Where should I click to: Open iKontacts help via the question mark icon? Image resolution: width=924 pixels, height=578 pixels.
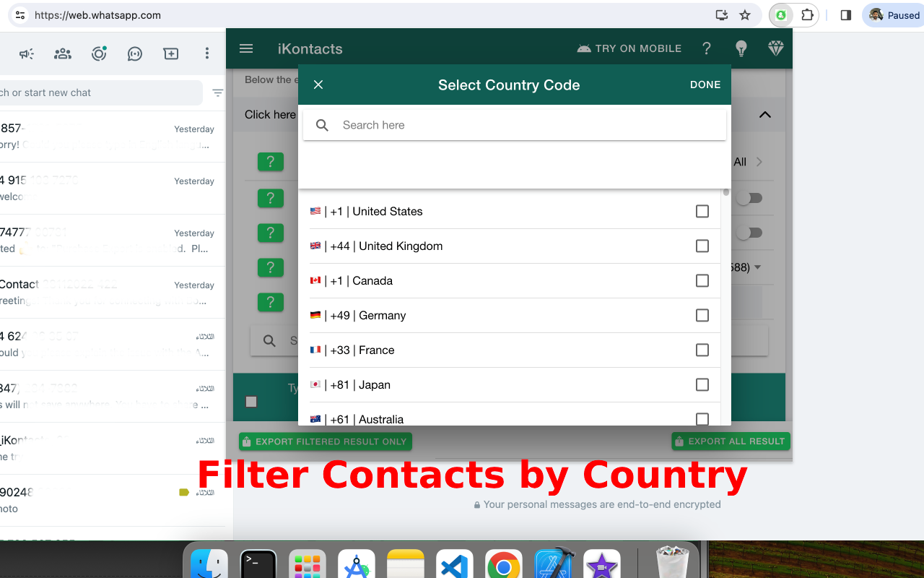[x=706, y=48]
